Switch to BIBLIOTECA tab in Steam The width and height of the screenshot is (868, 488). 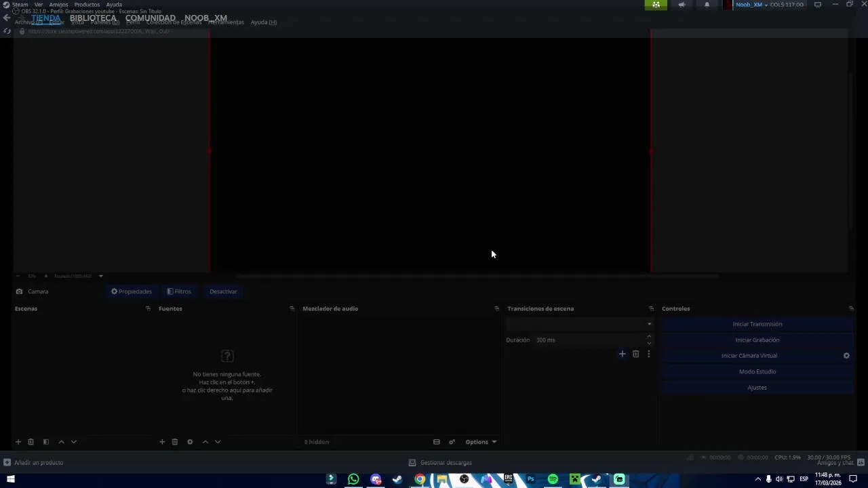point(93,18)
